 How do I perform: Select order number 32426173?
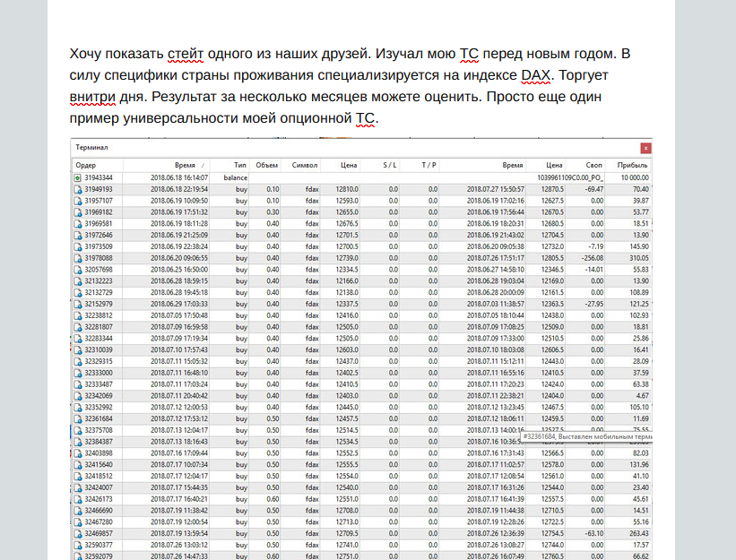(x=99, y=499)
